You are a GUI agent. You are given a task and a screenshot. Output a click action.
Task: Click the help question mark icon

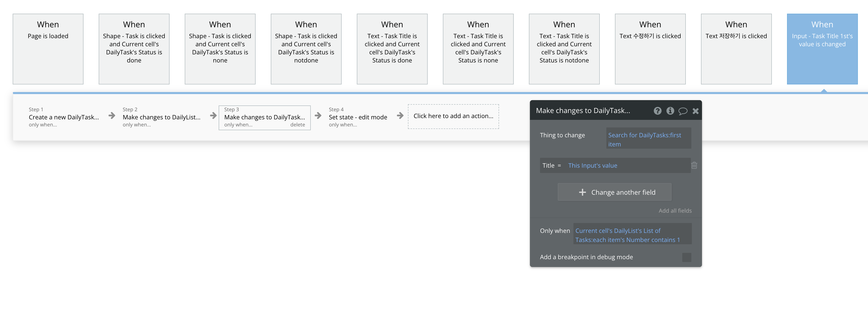(657, 111)
